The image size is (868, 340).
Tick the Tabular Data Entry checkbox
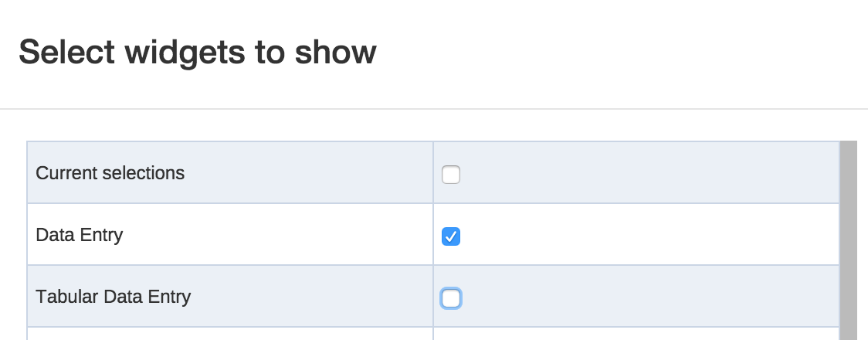[451, 298]
